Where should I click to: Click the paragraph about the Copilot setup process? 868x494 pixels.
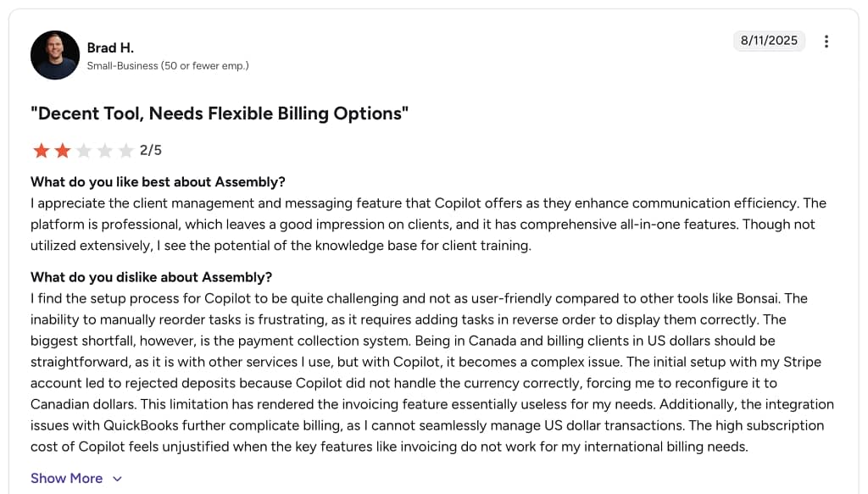click(x=431, y=372)
